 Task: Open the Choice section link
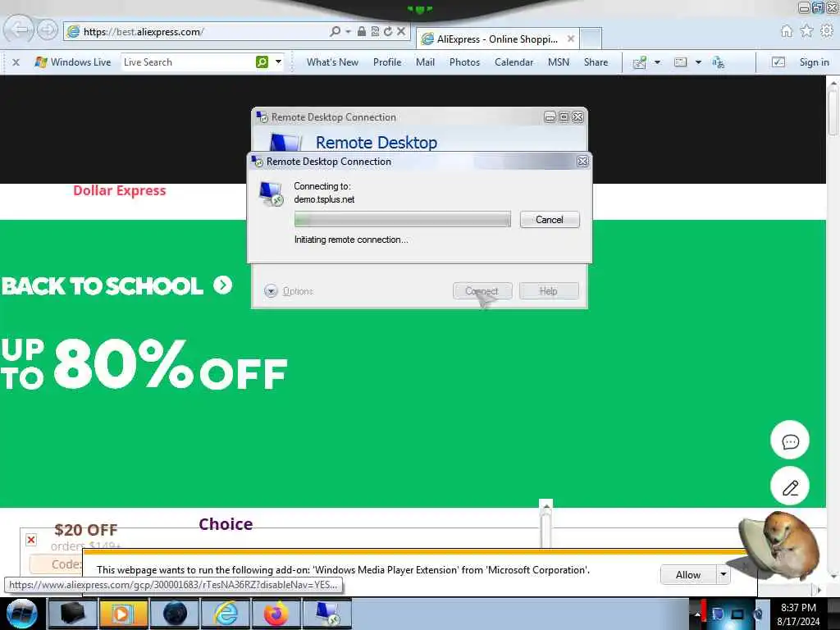226,524
